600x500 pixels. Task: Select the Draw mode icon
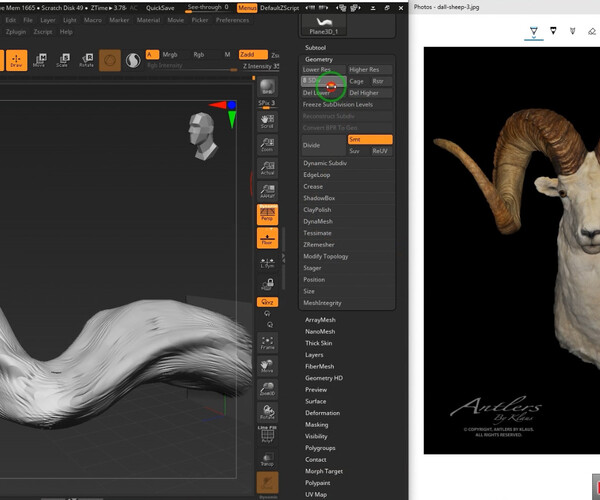coord(16,60)
